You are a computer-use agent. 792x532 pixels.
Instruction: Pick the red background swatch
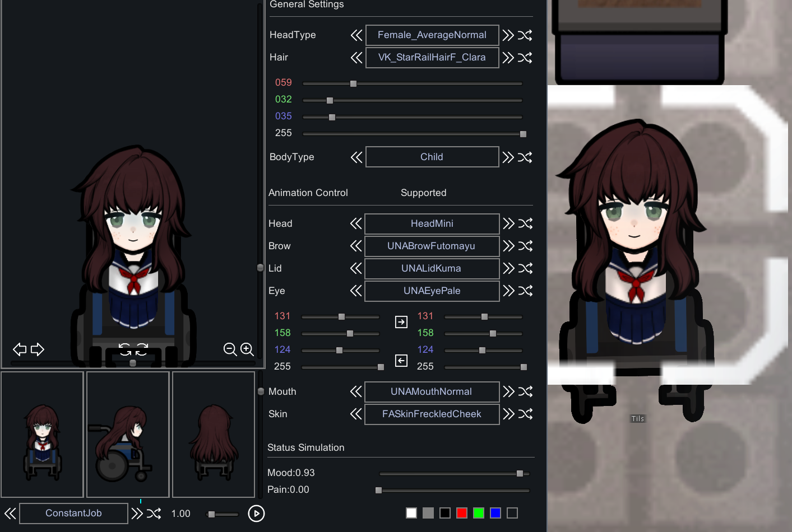(x=462, y=513)
